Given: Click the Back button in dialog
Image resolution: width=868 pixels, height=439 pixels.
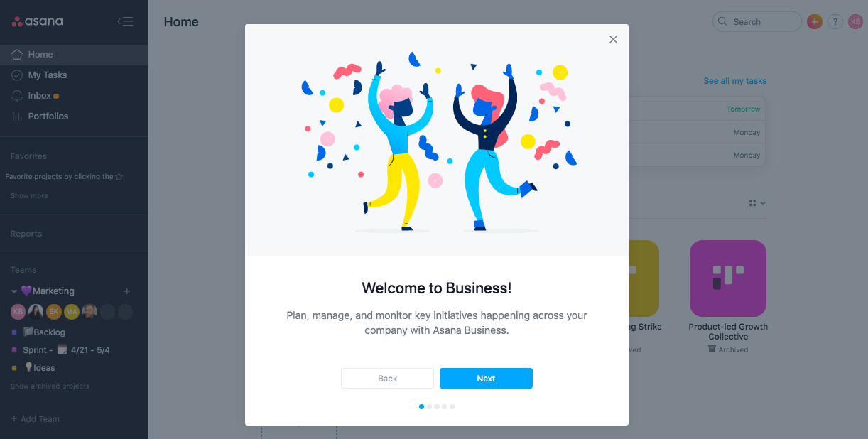Looking at the screenshot, I should [387, 379].
